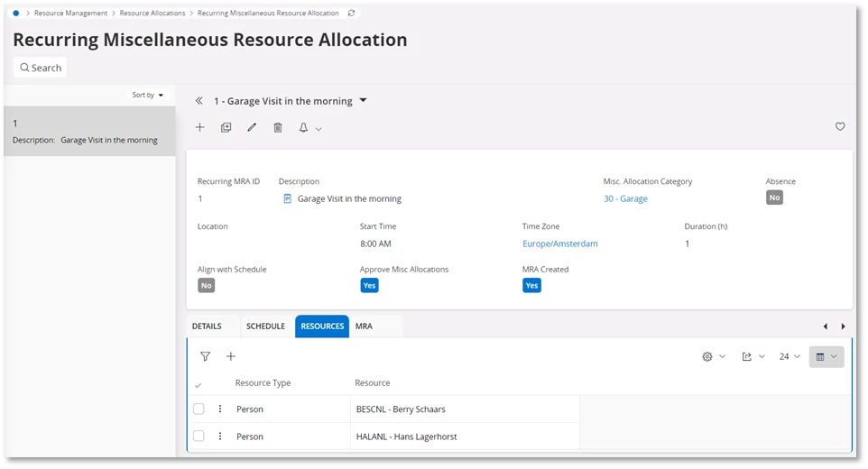Mark page as favorite heart icon
868x469 pixels.
click(x=840, y=126)
